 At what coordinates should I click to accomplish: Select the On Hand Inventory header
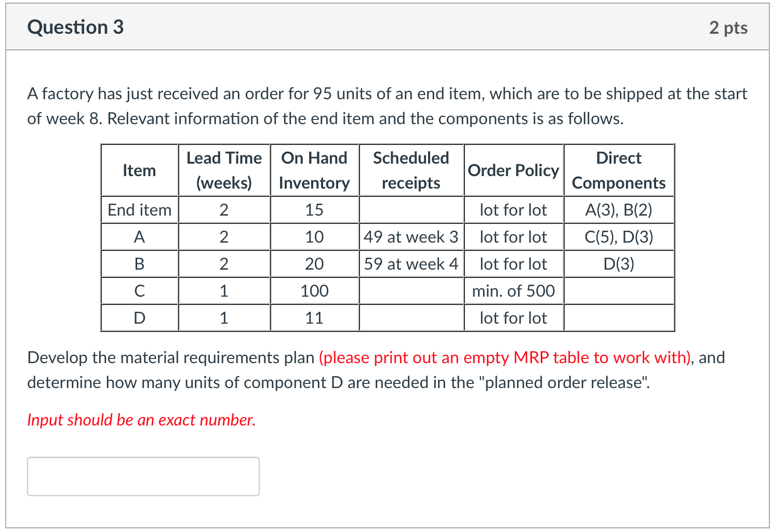click(314, 170)
